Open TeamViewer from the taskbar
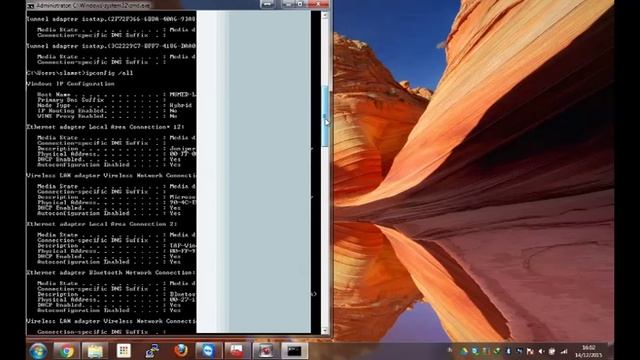Image resolution: width=640 pixels, height=360 pixels. coord(209,351)
